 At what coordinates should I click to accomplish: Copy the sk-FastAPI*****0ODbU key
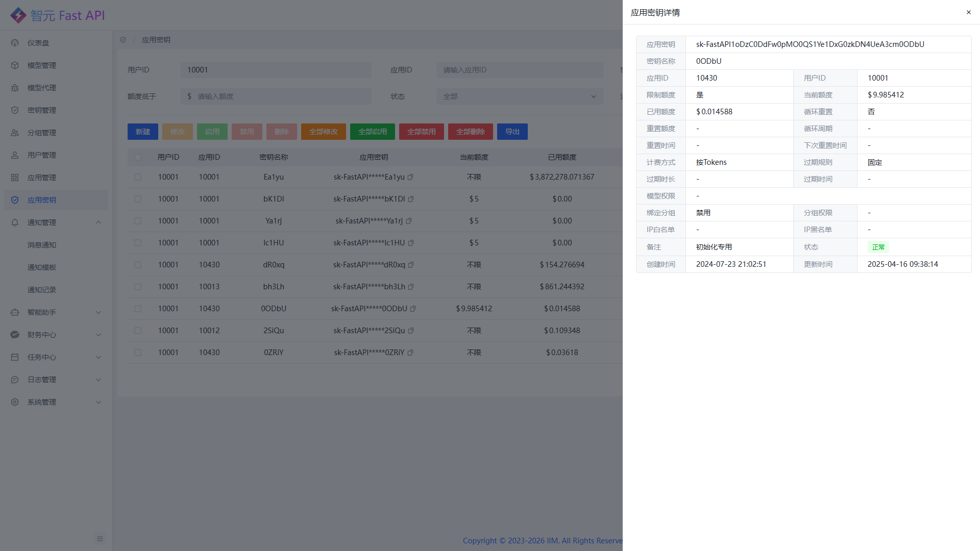point(413,309)
